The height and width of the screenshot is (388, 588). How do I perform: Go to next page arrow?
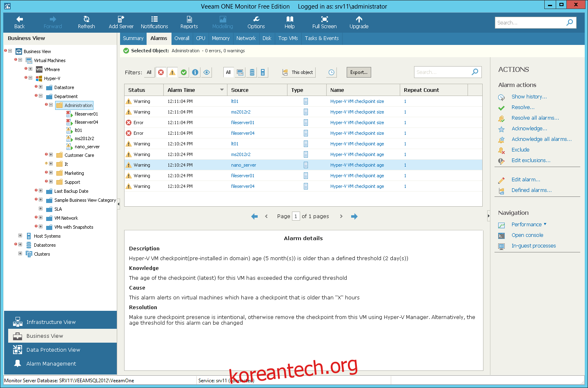341,216
